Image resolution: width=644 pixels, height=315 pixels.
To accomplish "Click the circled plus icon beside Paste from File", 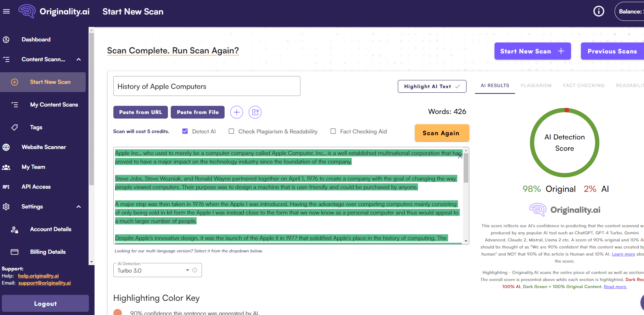I will 237,112.
